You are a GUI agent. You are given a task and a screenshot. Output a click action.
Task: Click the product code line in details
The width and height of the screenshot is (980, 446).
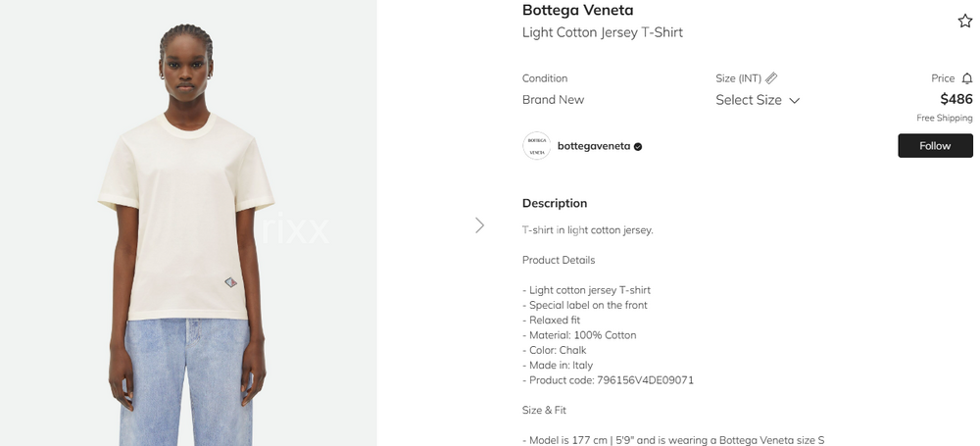(x=608, y=379)
